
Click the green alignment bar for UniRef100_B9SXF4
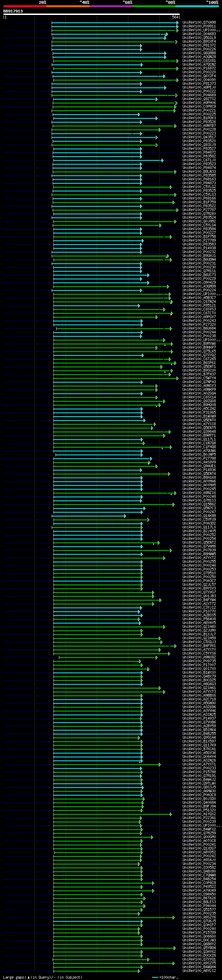tap(115, 41)
